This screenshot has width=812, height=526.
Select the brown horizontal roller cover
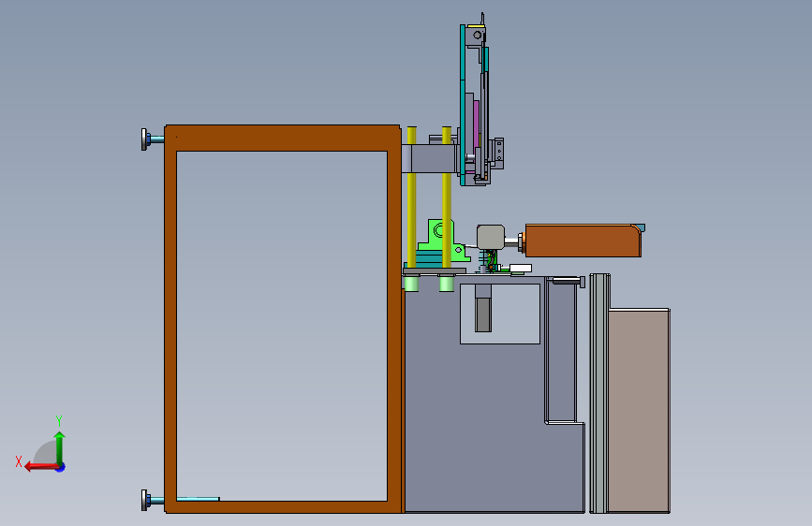(583, 241)
